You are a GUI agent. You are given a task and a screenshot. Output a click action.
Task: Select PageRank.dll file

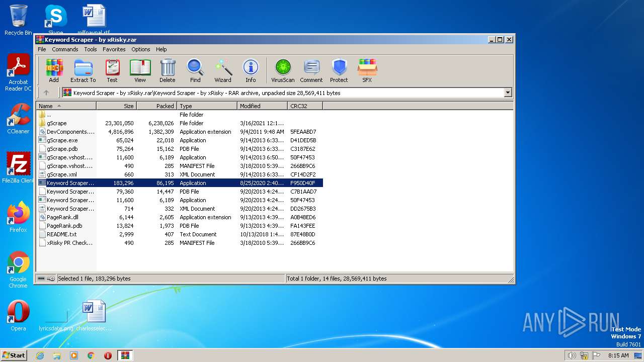[x=180, y=217]
